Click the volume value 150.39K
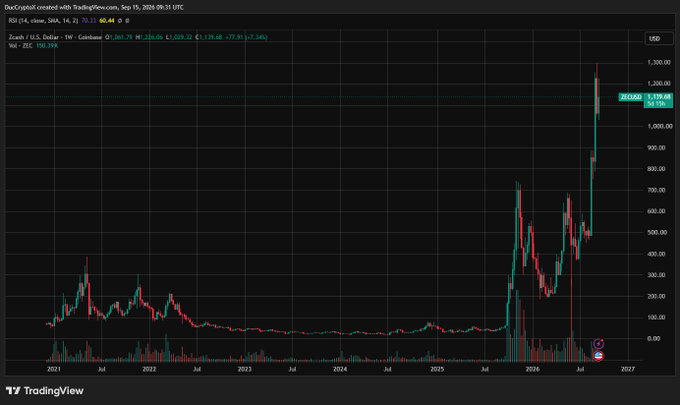 47,46
